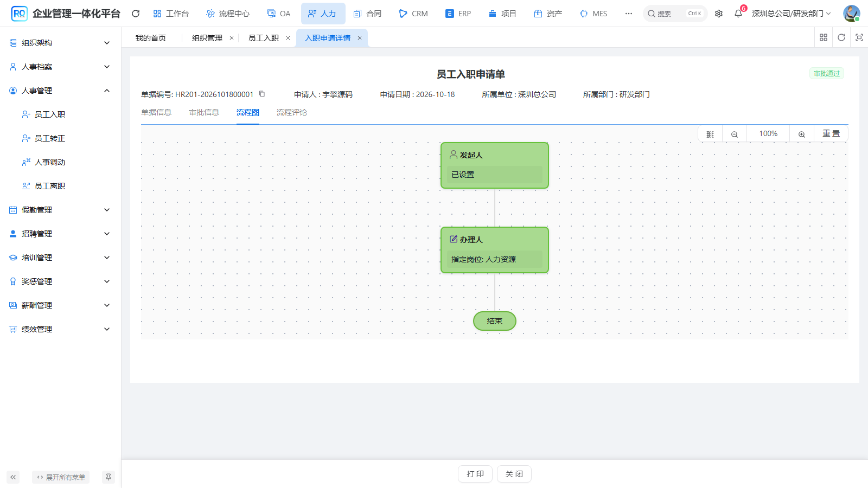868x488 pixels.
Task: Switch to the 流程评论 tab
Action: tap(292, 112)
